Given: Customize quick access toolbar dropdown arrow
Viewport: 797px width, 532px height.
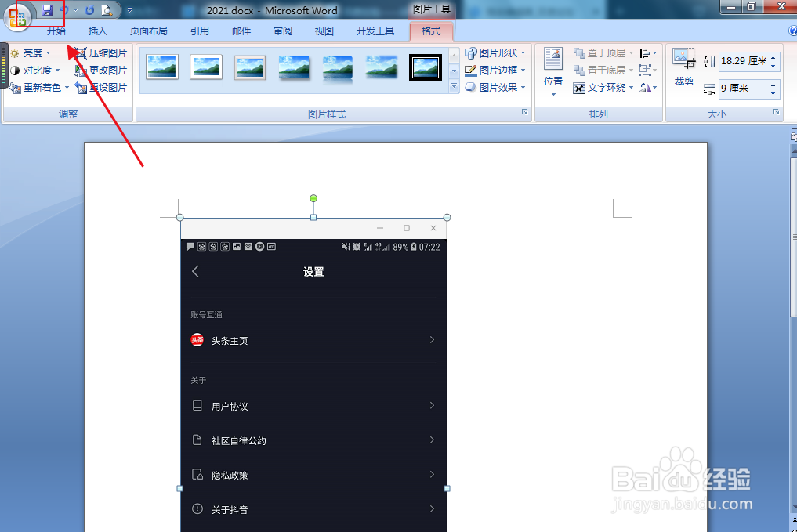Looking at the screenshot, I should 129,10.
